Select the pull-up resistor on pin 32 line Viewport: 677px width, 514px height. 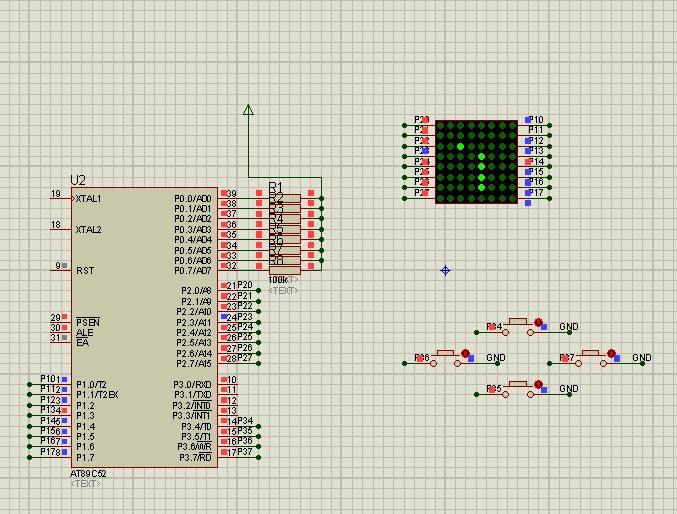pyautogui.click(x=285, y=270)
